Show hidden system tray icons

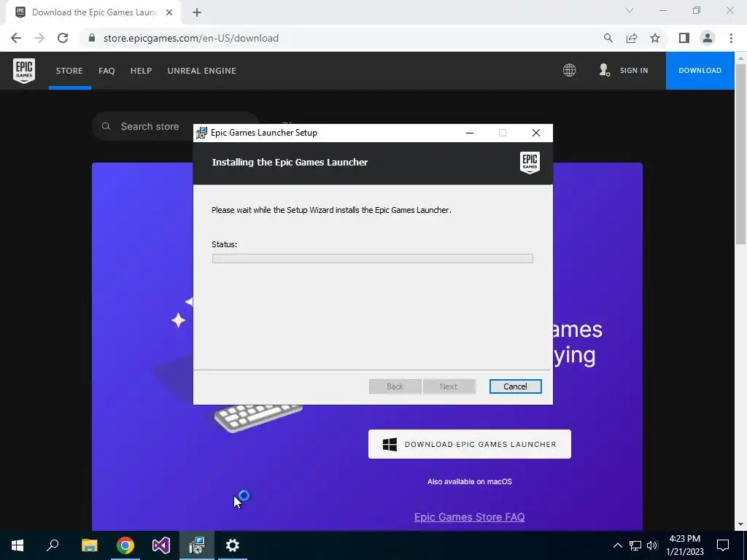pyautogui.click(x=617, y=545)
